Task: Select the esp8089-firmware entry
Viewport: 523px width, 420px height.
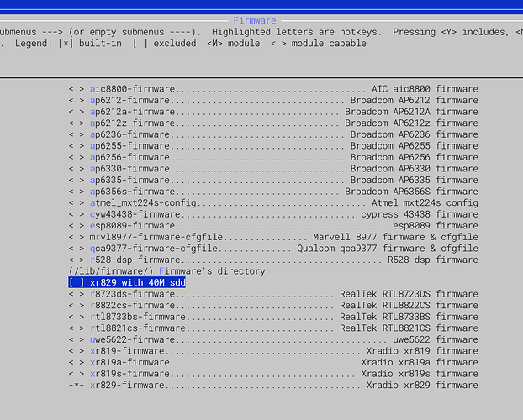Action: [273, 226]
